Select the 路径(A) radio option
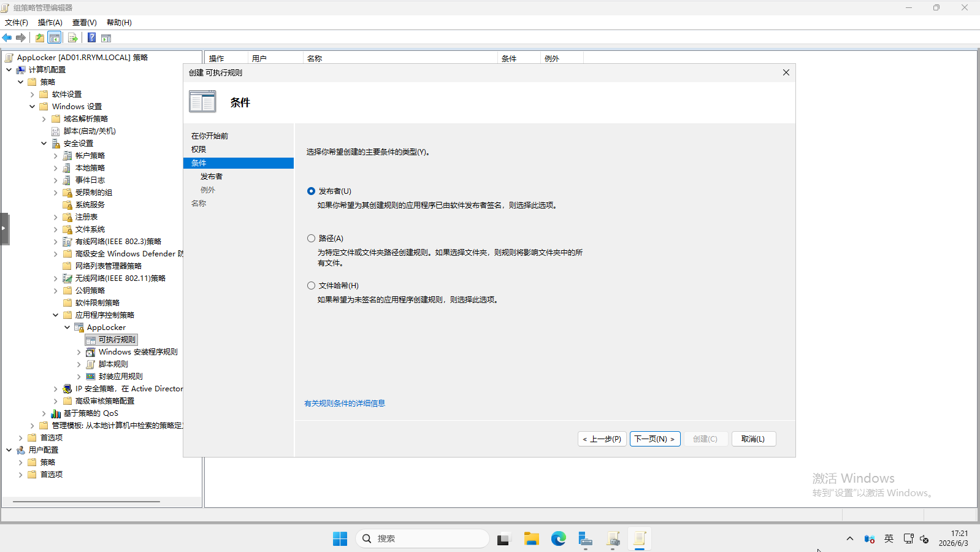This screenshot has height=552, width=980. (x=312, y=239)
